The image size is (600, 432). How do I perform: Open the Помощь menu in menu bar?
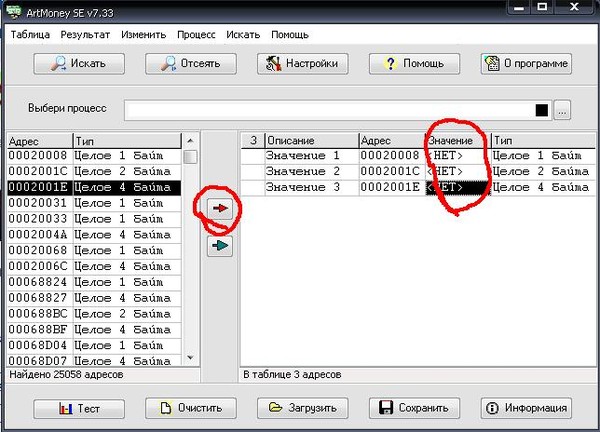[x=290, y=35]
